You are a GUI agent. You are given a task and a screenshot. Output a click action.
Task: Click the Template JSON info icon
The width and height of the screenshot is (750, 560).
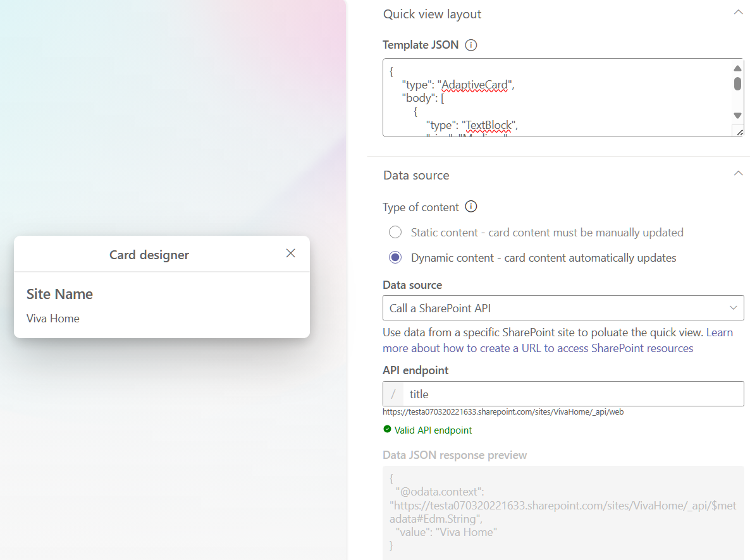tap(470, 45)
